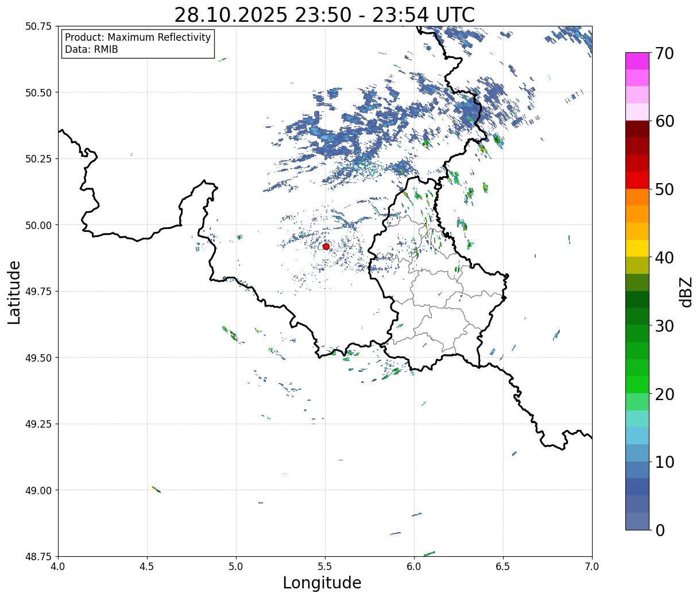
Task: Click the colorbar tick label 0
Action: pos(660,530)
